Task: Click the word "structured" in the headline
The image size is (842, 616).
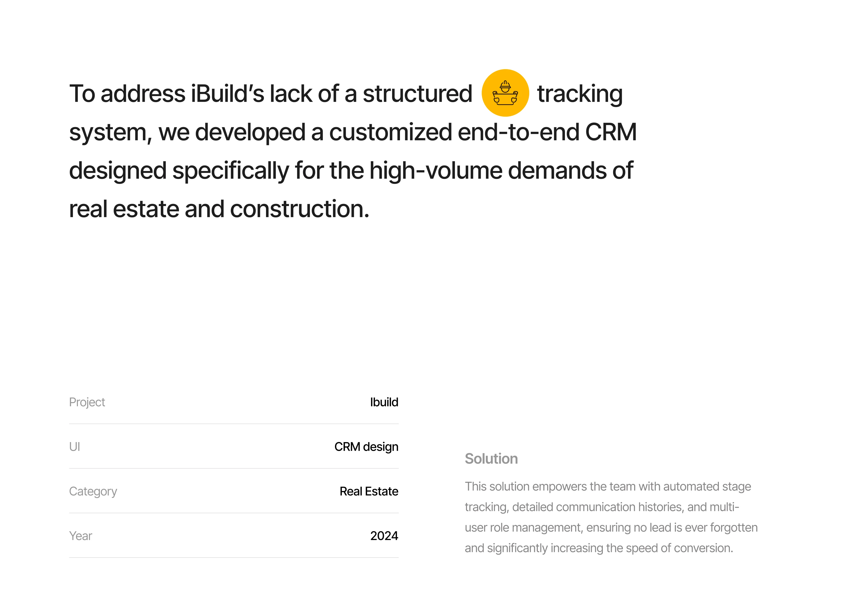Action: 417,94
